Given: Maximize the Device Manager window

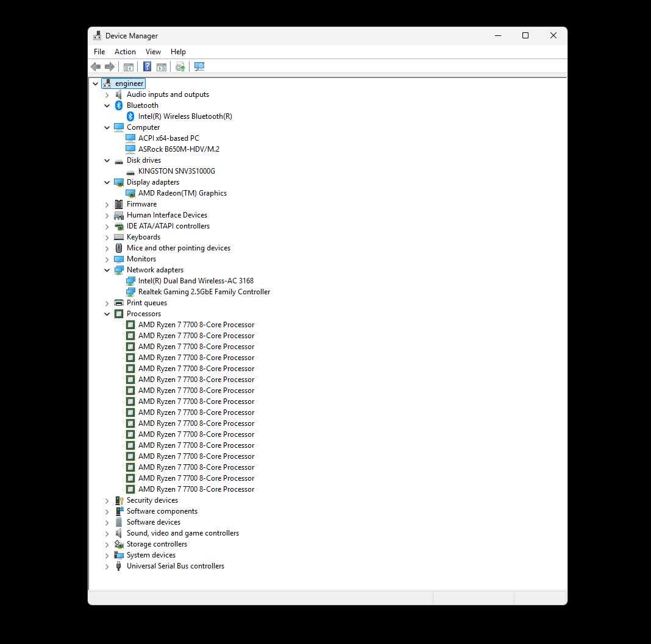Looking at the screenshot, I should (525, 36).
